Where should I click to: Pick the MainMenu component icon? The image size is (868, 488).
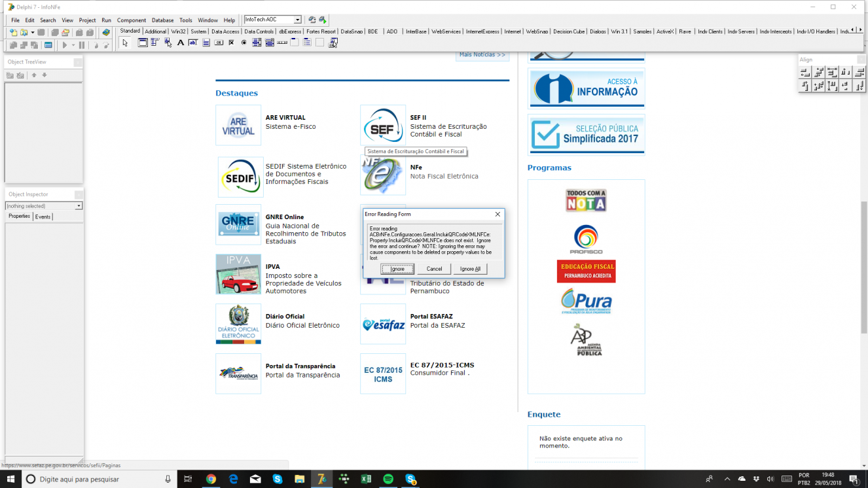(x=155, y=43)
